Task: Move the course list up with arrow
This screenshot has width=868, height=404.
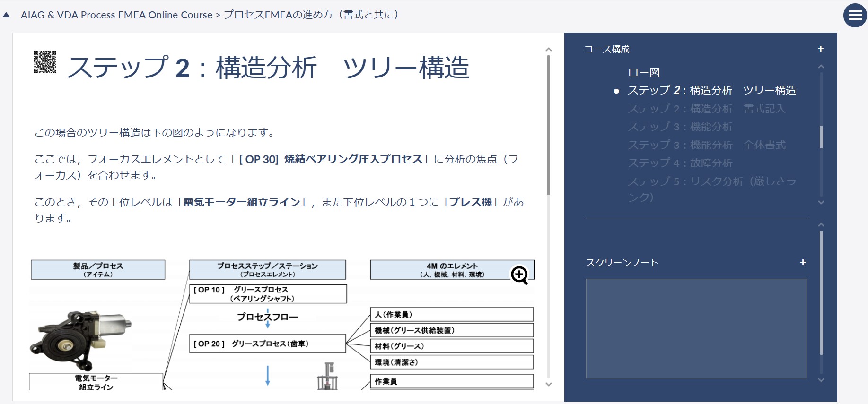Action: (821, 67)
